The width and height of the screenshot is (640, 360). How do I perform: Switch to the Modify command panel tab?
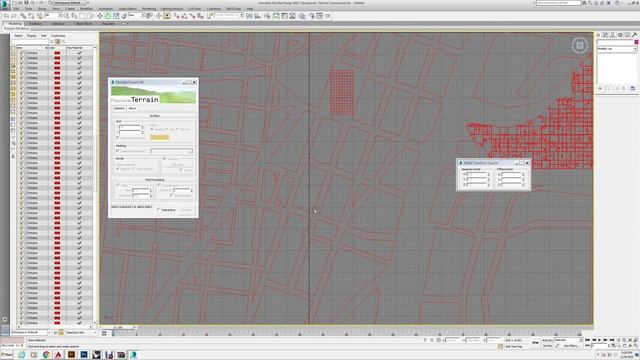pyautogui.click(x=605, y=35)
